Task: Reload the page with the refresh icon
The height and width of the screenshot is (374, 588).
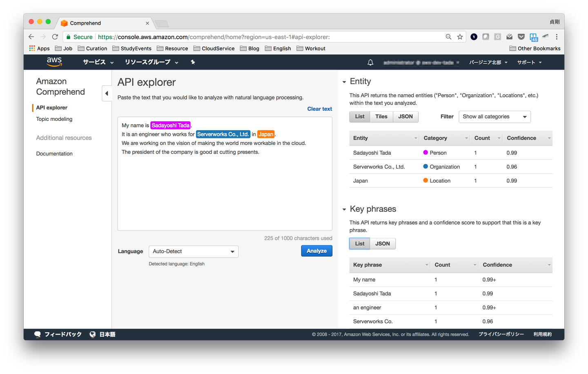Action: coord(55,37)
